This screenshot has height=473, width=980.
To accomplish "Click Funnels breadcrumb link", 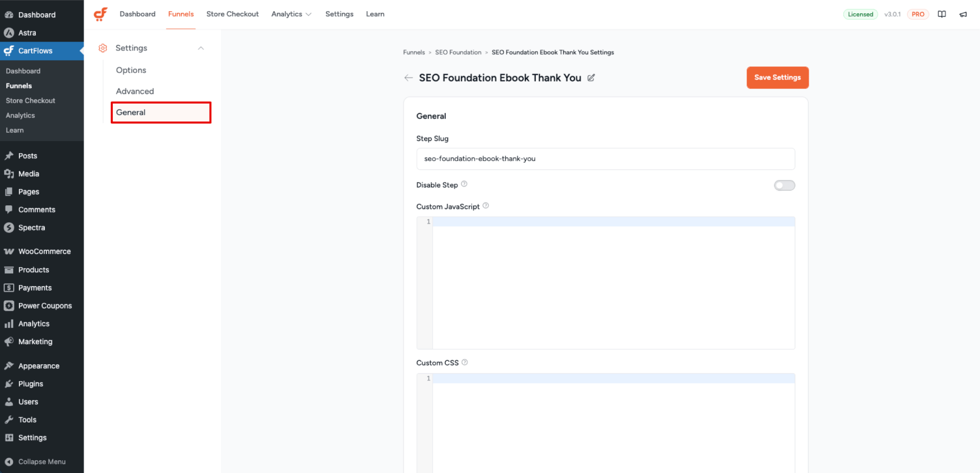I will 414,52.
